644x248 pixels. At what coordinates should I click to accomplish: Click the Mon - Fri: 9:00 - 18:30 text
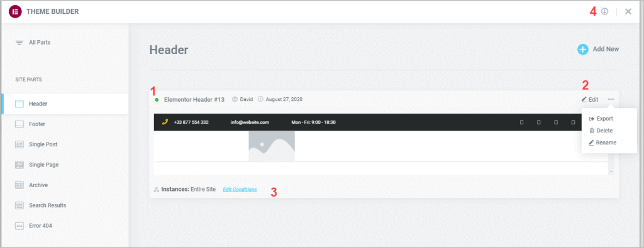313,122
